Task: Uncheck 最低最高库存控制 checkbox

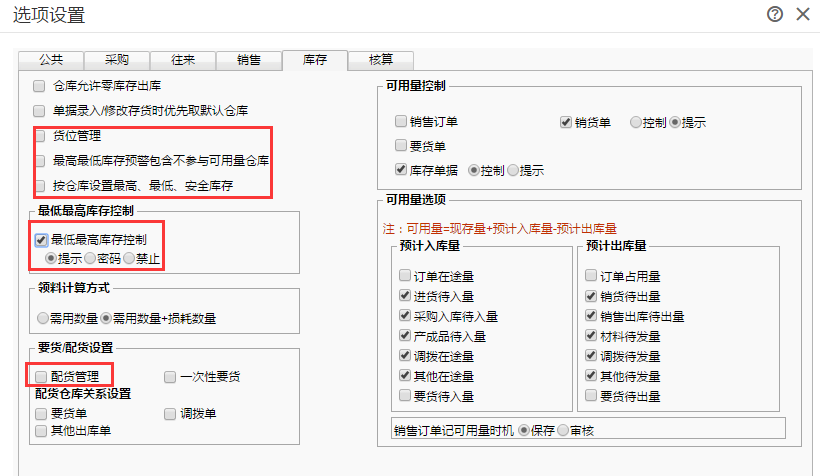Action: pyautogui.click(x=41, y=240)
